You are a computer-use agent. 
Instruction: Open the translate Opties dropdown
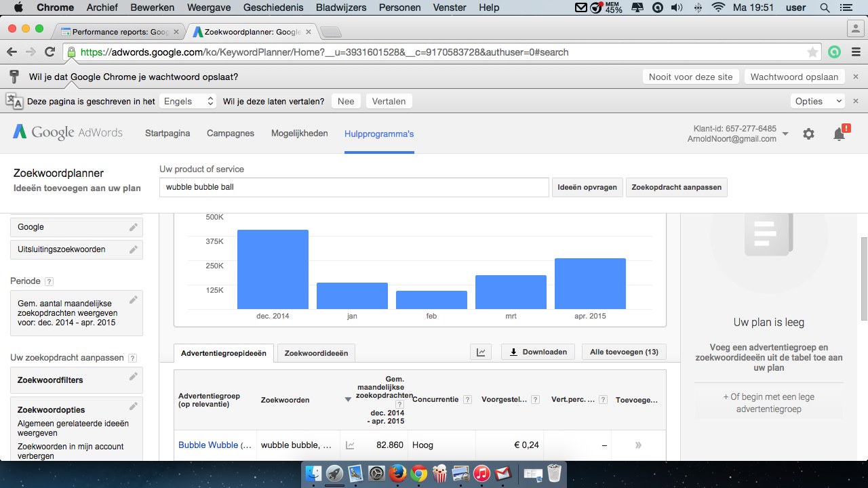[818, 101]
